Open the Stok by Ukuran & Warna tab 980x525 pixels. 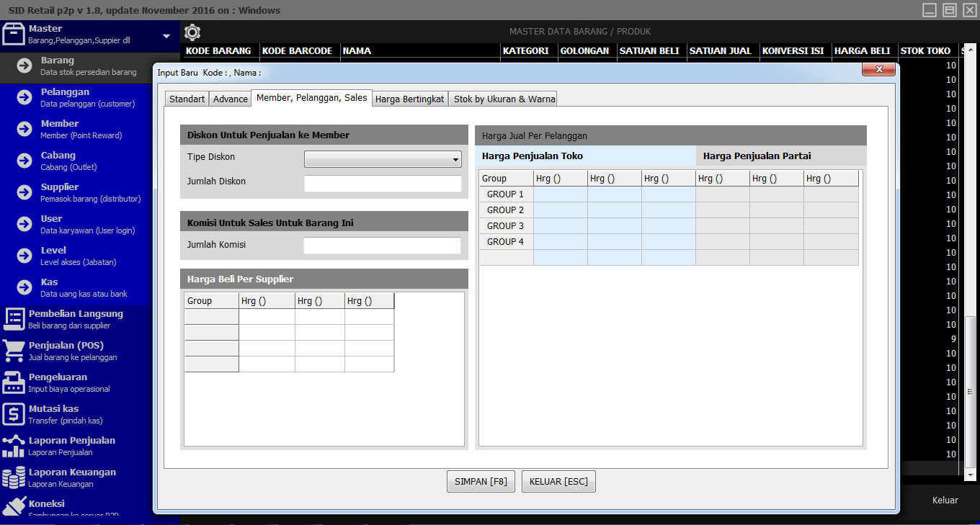coord(503,98)
